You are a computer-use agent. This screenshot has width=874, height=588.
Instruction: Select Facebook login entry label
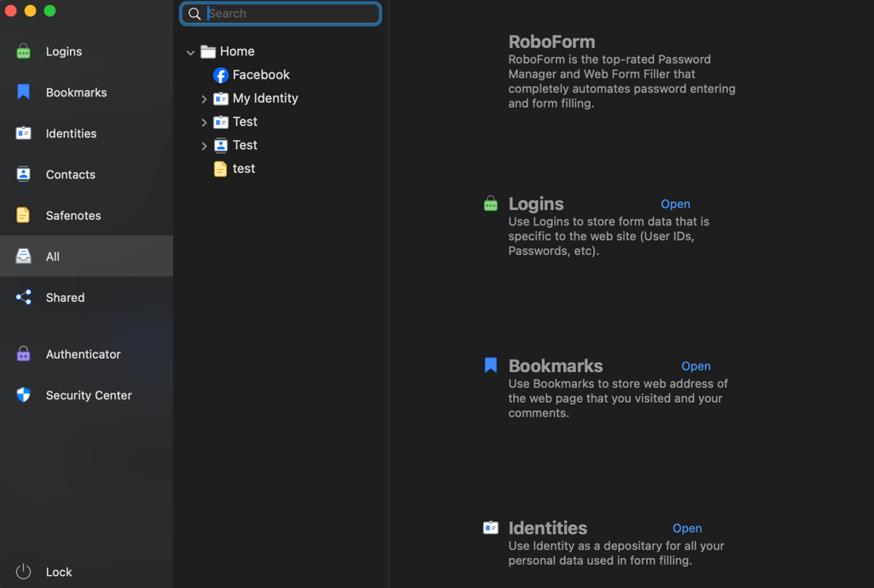click(261, 75)
